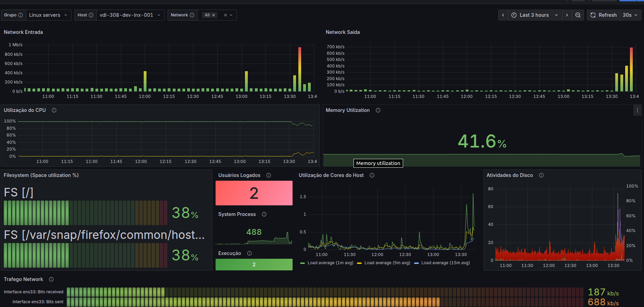Toggle Load average (5m avg) legend series
Screen dimensions: 644x307
pos(384,263)
